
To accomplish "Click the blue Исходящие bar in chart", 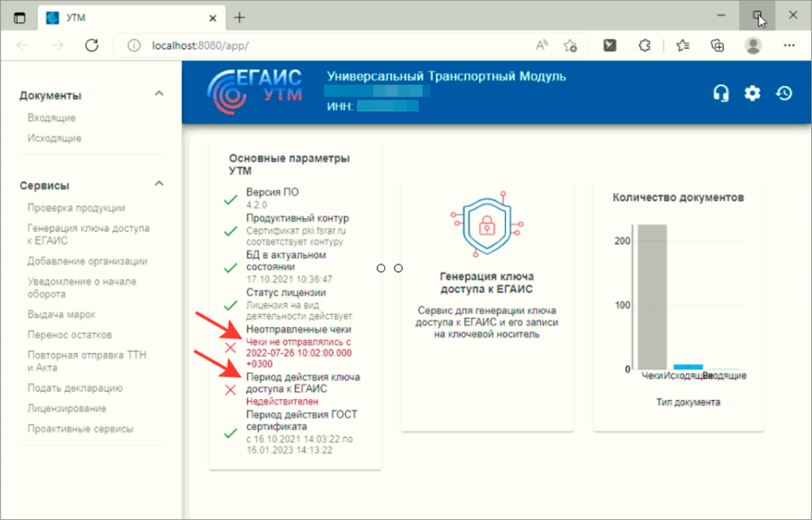I will [689, 367].
